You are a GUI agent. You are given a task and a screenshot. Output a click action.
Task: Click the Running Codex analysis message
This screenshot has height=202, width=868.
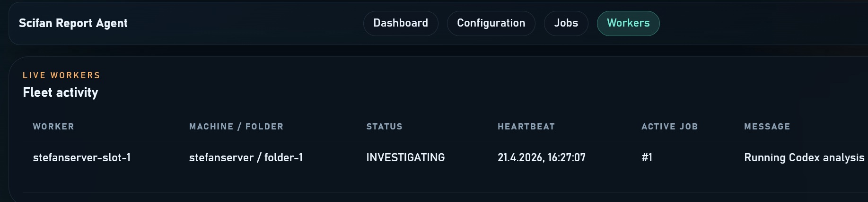(x=804, y=157)
